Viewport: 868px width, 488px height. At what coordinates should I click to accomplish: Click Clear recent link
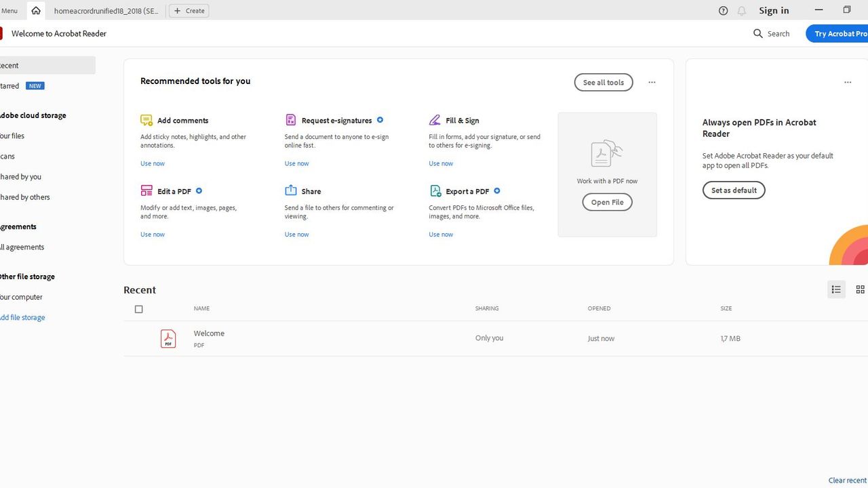[x=848, y=480]
